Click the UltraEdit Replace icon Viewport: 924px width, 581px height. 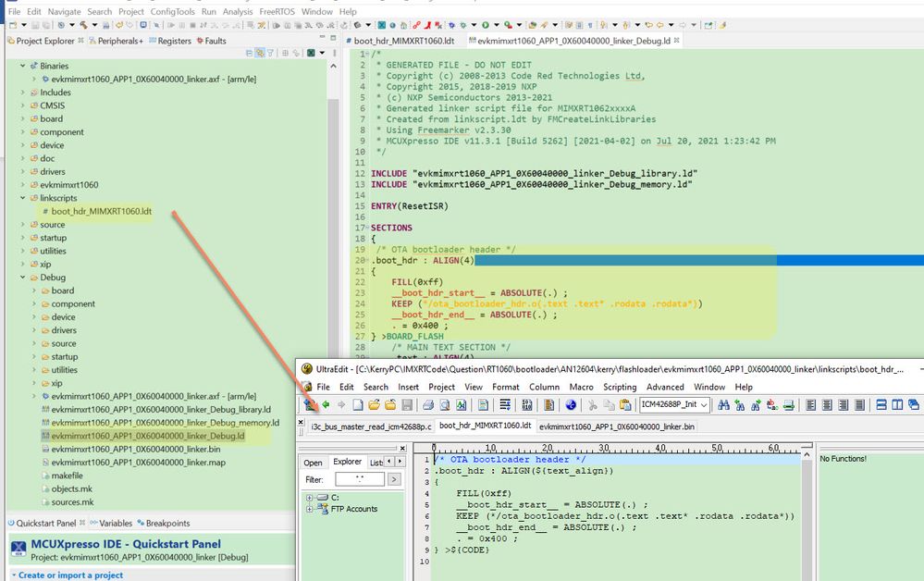pos(772,404)
